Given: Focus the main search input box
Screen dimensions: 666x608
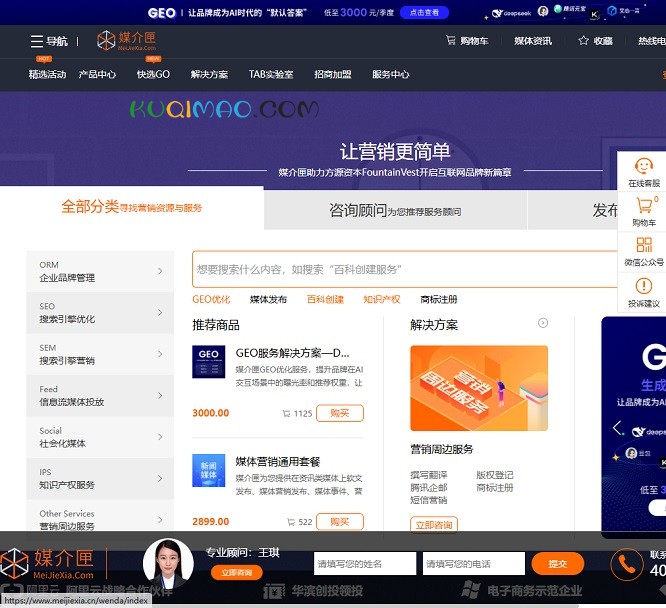Looking at the screenshot, I should (406, 269).
